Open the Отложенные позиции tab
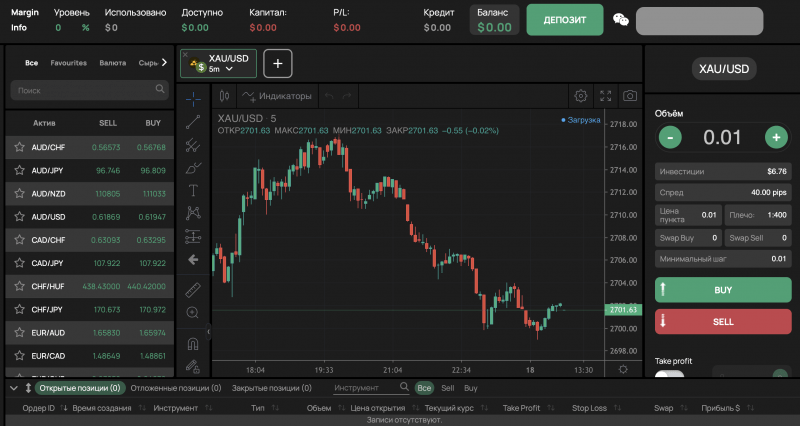 click(x=176, y=388)
